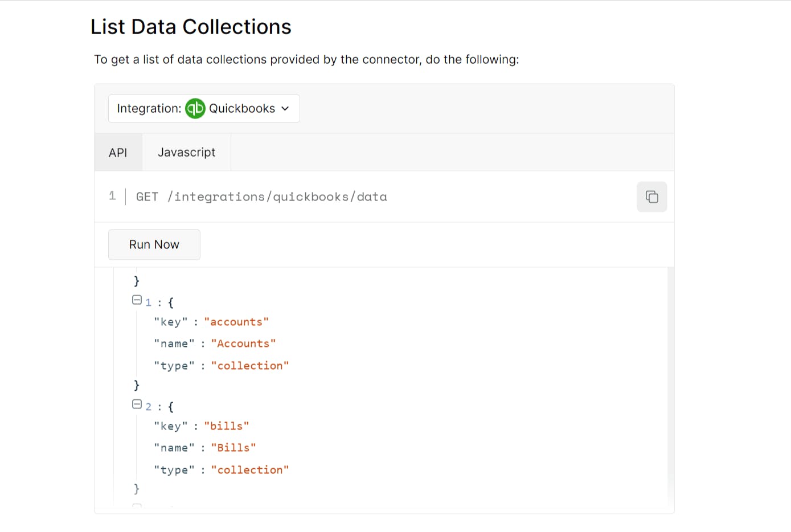Switch to the Javascript tab
The image size is (791, 532).
point(186,153)
